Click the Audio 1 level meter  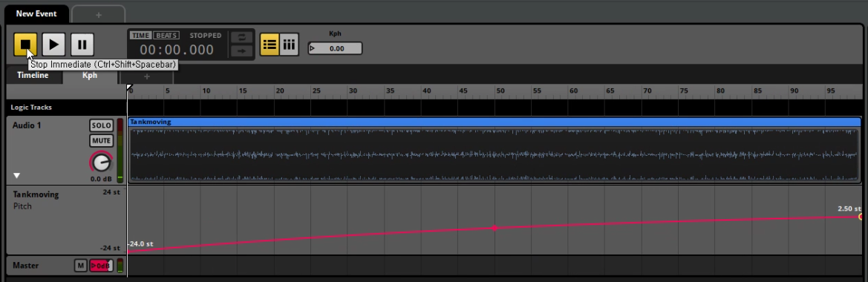(x=120, y=150)
